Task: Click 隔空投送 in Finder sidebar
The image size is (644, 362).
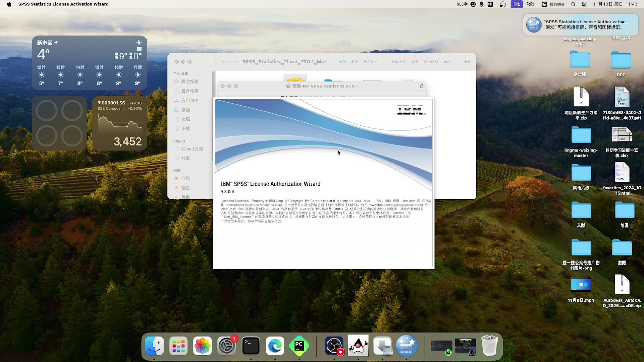Action: point(190,81)
